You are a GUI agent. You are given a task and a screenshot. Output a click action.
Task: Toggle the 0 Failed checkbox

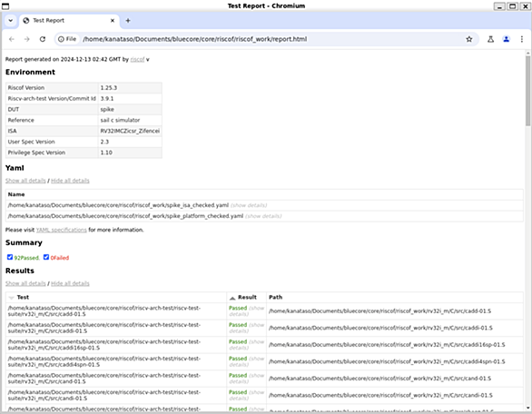(x=46, y=257)
